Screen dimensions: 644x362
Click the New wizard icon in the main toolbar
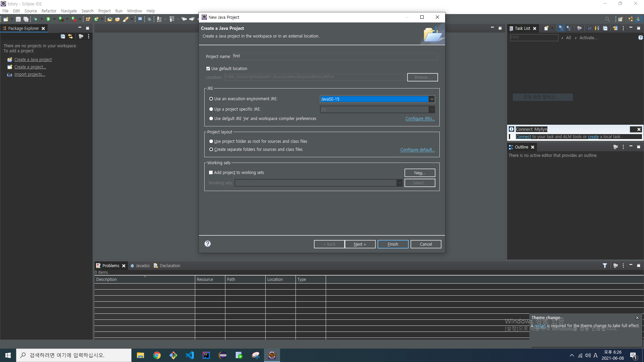(x=6, y=19)
